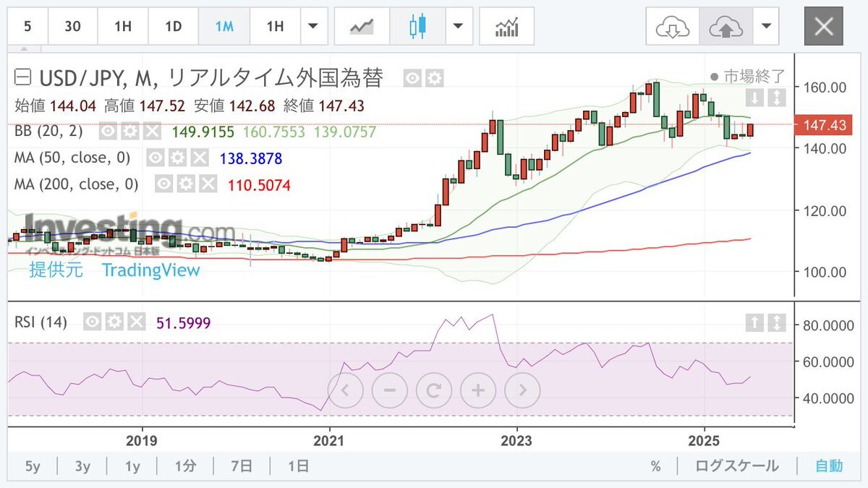
Task: Open the timeframe dropdown arrow
Action: (x=313, y=27)
